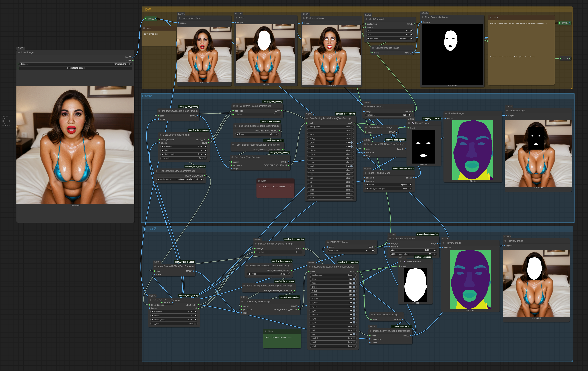Select the Flow group title
Screen dimensions: 588x371
[x=147, y=9]
